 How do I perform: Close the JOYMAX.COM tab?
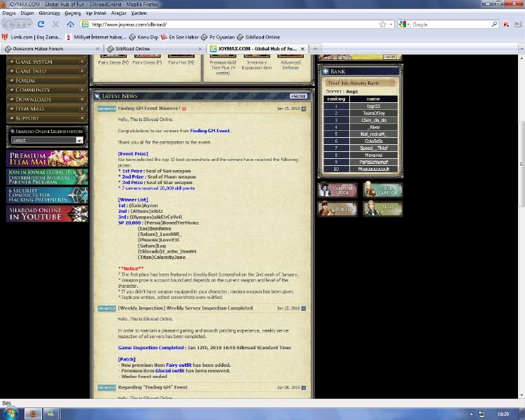[x=302, y=49]
